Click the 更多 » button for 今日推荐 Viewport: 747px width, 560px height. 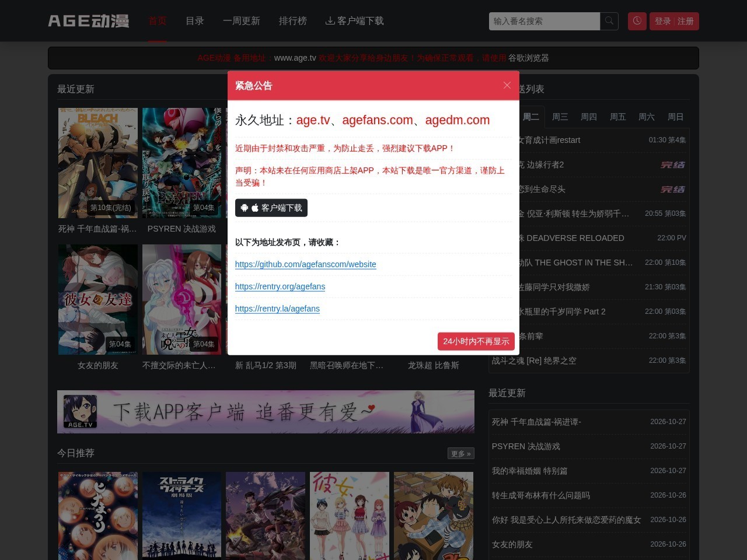click(x=461, y=453)
